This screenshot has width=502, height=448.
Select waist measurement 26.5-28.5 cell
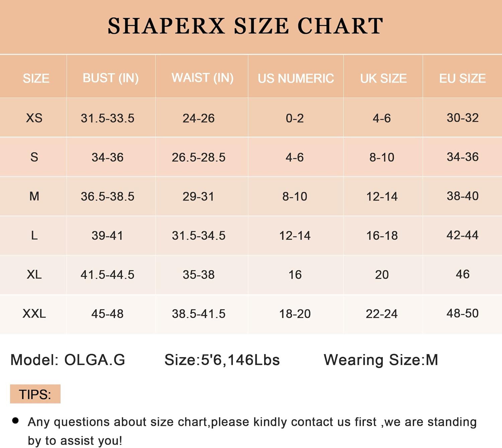[198, 157]
